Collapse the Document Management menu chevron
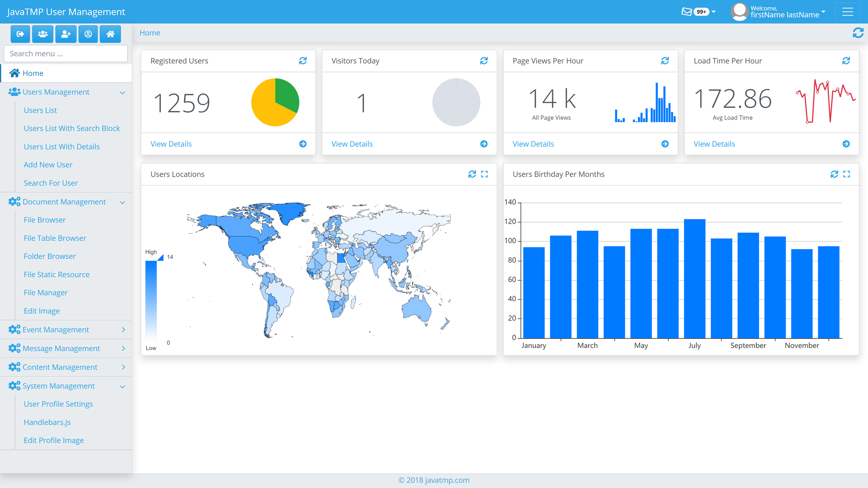The height and width of the screenshot is (488, 868). pyautogui.click(x=122, y=202)
